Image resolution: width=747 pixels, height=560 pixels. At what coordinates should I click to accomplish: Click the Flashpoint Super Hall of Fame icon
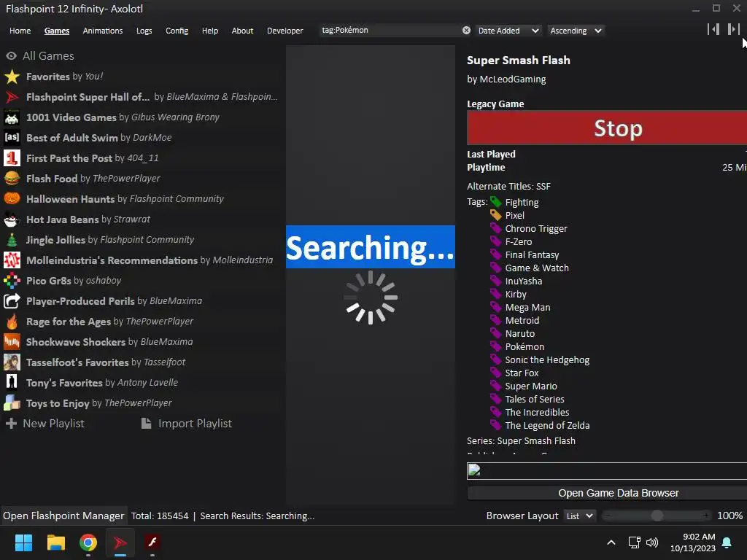12,97
